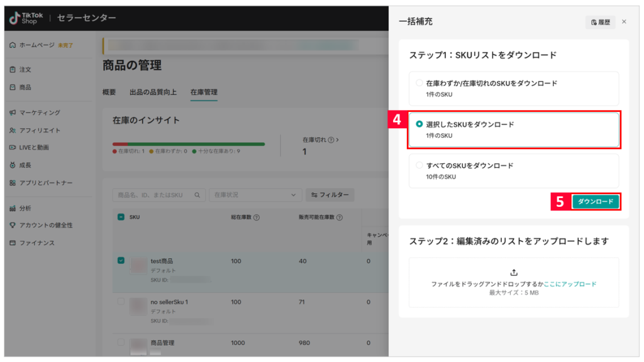Click the ここにアップロード link
Viewport: 644px width, 362px height.
(x=570, y=284)
